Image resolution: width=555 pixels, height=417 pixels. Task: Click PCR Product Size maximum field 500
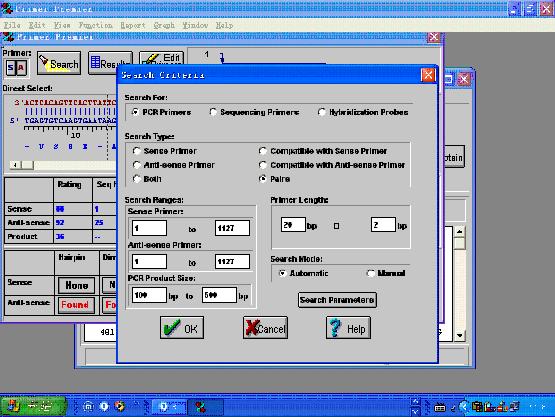pyautogui.click(x=219, y=295)
